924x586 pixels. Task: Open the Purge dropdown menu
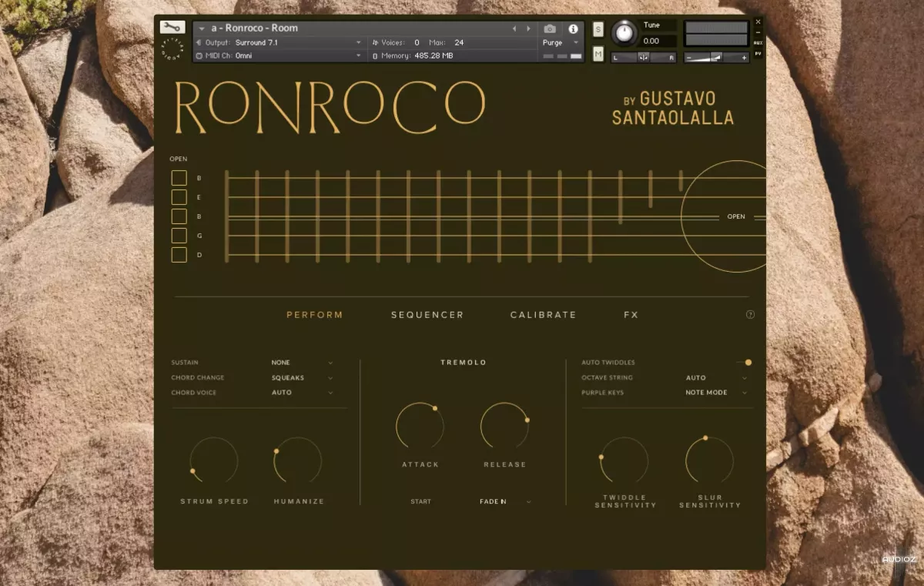coord(561,43)
